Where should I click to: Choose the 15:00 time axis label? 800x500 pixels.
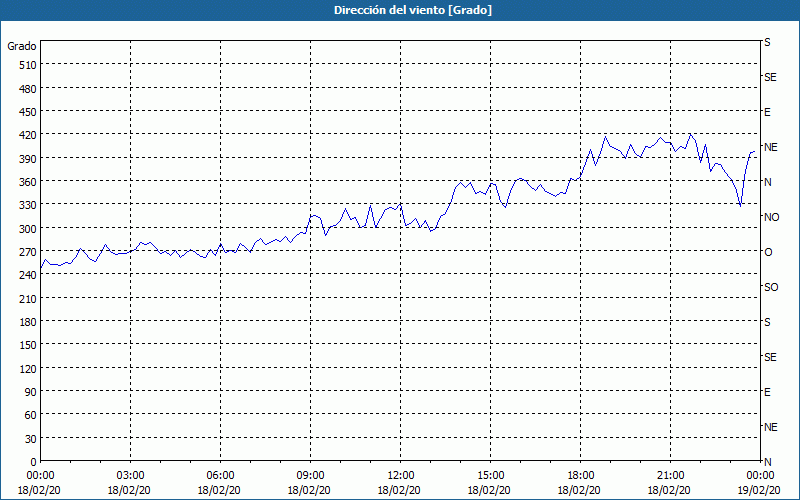[x=491, y=476]
